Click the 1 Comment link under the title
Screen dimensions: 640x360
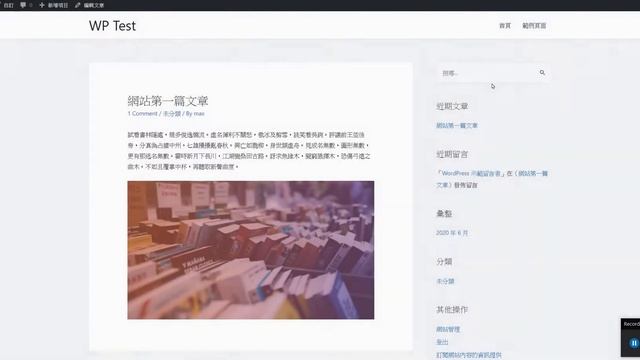click(x=142, y=113)
